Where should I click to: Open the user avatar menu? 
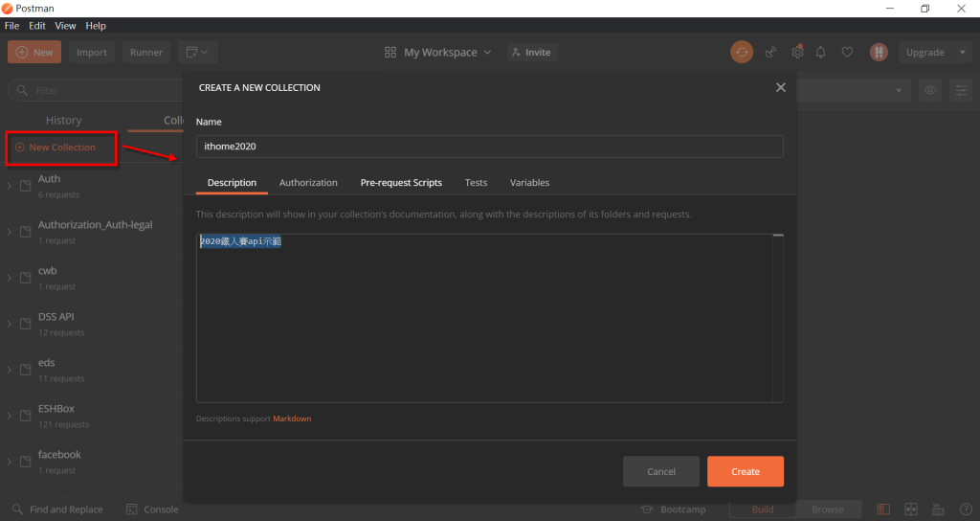[x=879, y=52]
